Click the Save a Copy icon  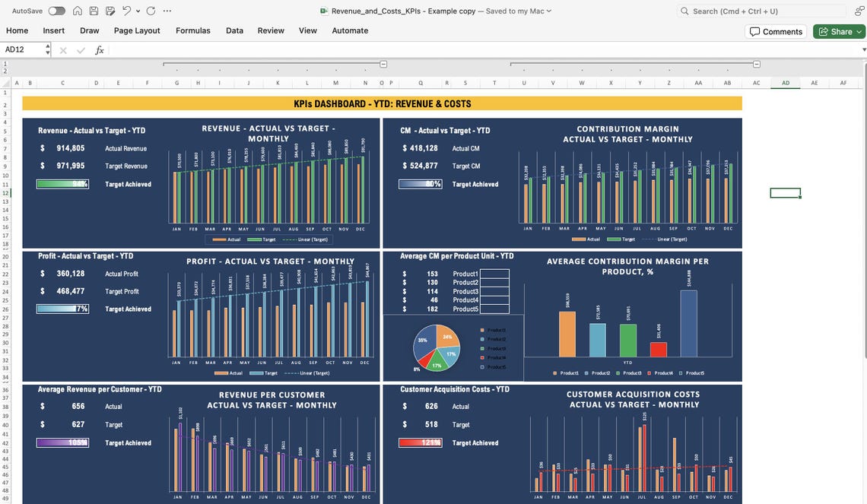(x=110, y=11)
